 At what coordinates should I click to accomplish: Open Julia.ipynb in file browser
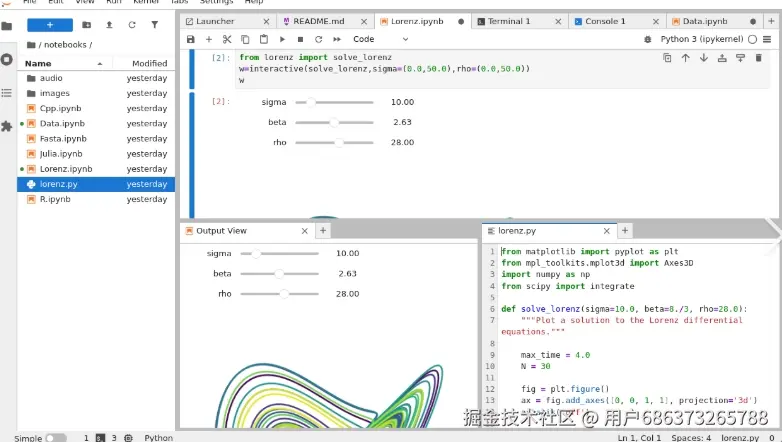pyautogui.click(x=96, y=154)
